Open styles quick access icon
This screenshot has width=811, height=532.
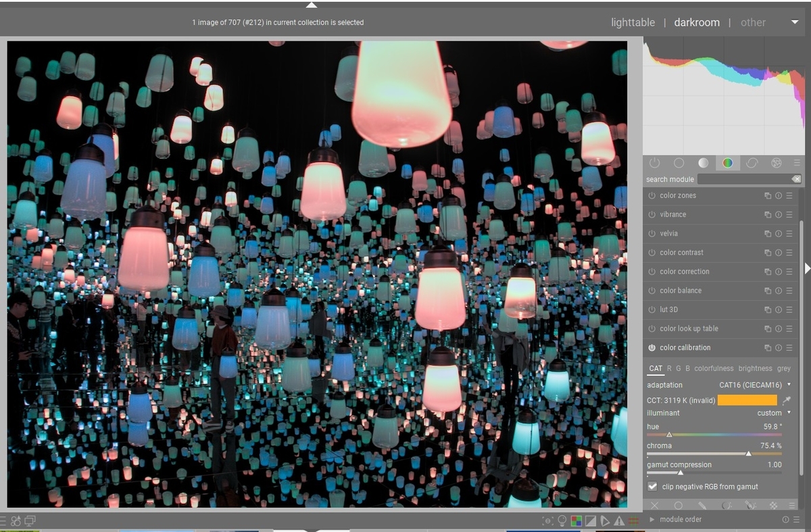16,521
